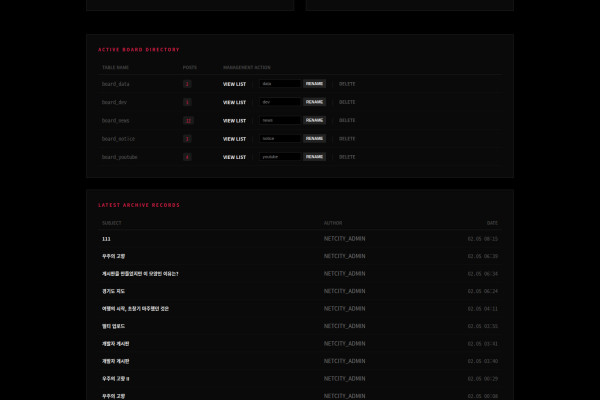
Task: Open the archive record titled '111'
Action: [x=106, y=239]
